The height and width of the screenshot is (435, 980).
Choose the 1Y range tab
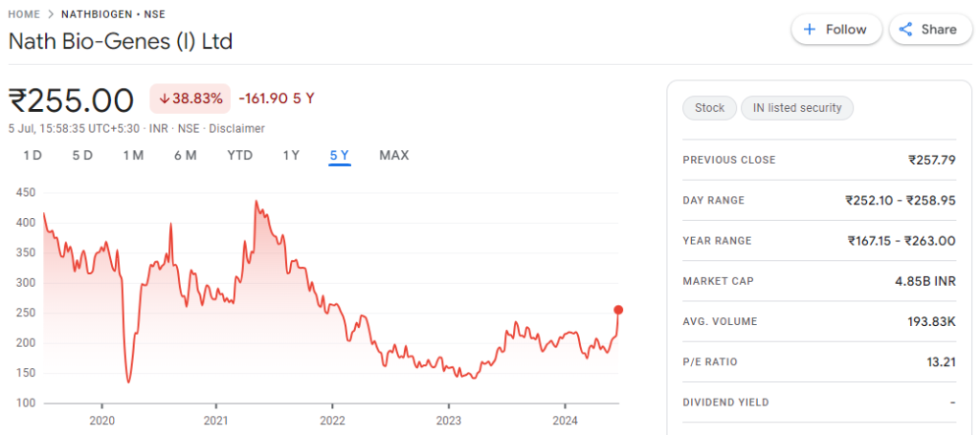click(291, 155)
